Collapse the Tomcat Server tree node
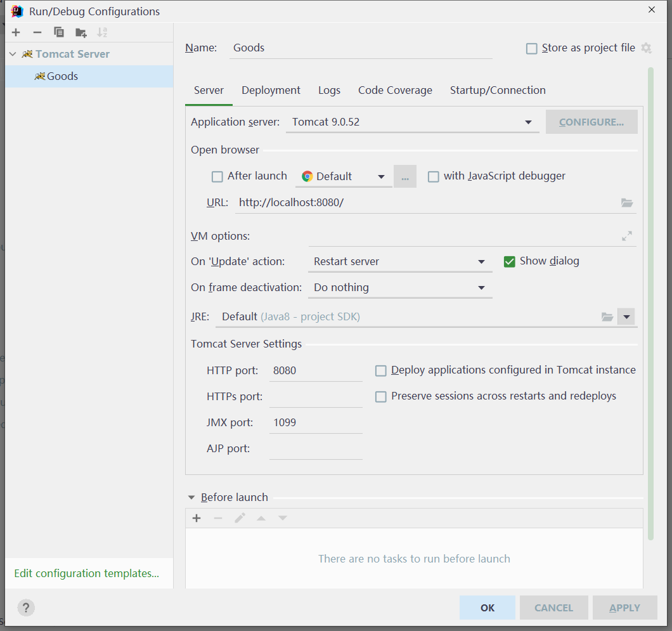This screenshot has width=672, height=631. coord(13,54)
